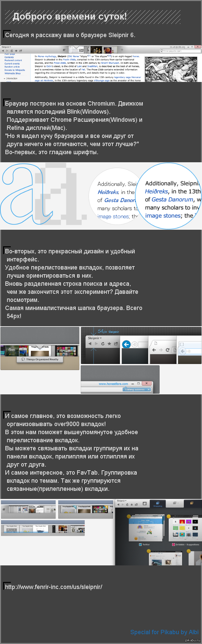This screenshot has width=202, height=644.
Task: Open the Sleipnir menu in the Wikipedia browser window
Action: pyautogui.click(x=6, y=47)
